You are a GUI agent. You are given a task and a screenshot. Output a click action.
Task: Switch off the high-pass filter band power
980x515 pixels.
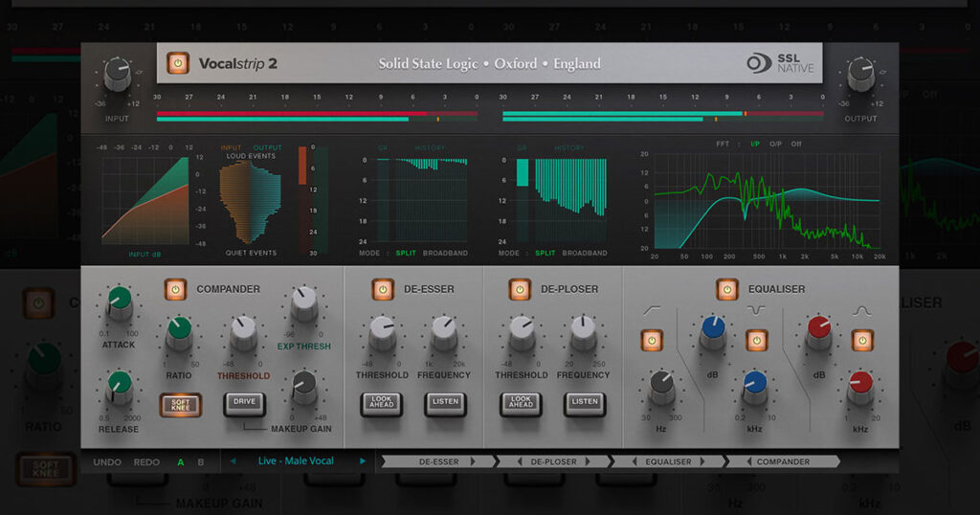pos(652,341)
